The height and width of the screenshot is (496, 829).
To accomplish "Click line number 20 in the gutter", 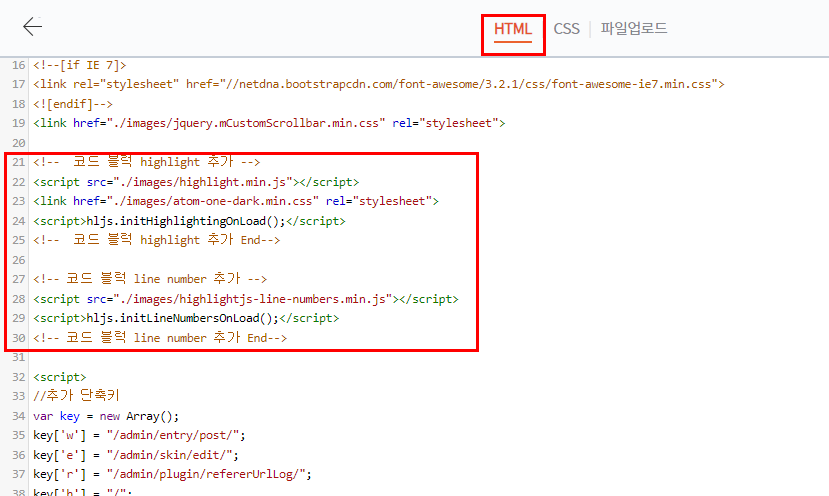I will (19, 143).
